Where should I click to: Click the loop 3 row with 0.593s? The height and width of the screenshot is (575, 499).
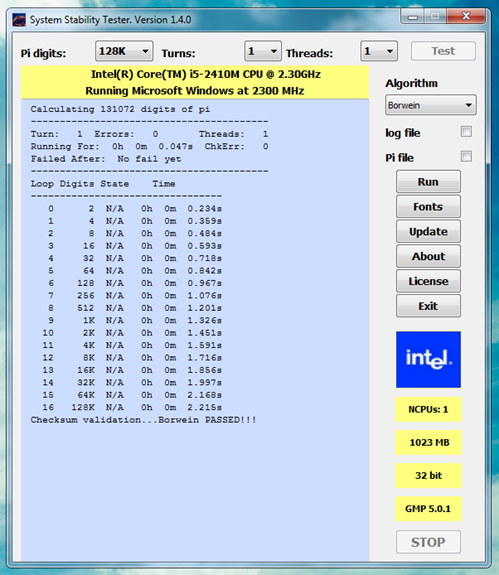tap(135, 246)
